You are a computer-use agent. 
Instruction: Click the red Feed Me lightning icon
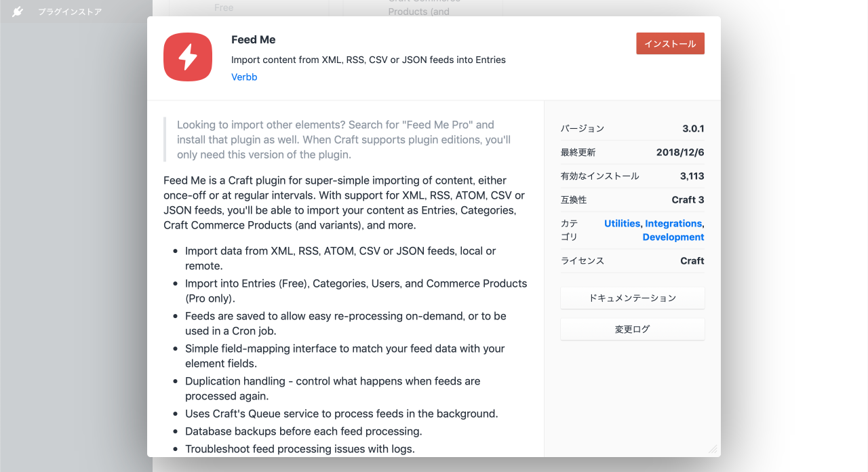pos(188,57)
